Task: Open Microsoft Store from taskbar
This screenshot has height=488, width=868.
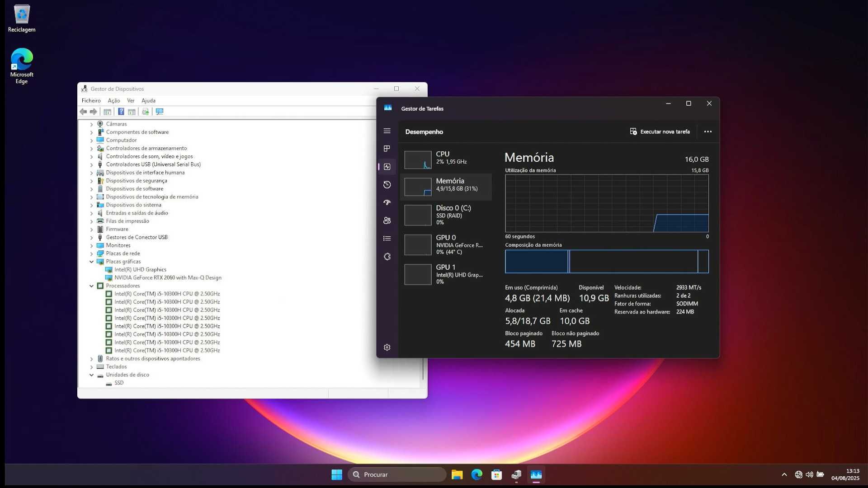Action: point(497,474)
